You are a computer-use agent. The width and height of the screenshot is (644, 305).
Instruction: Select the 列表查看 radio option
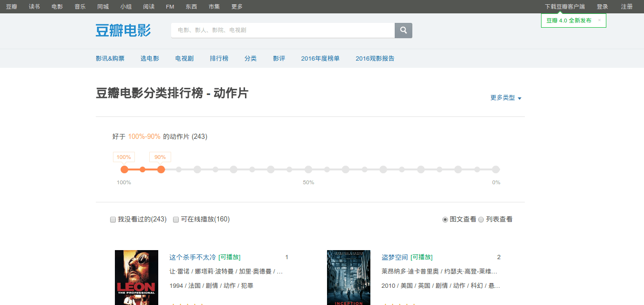click(481, 220)
